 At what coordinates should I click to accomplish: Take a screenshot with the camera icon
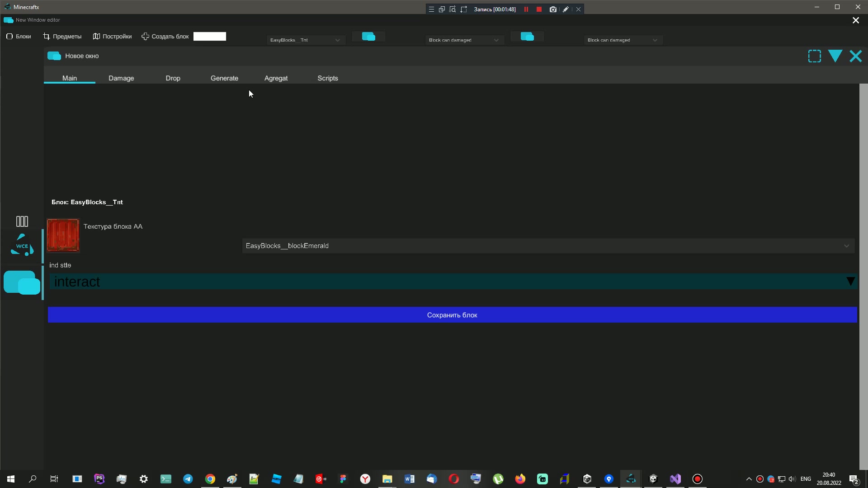553,9
